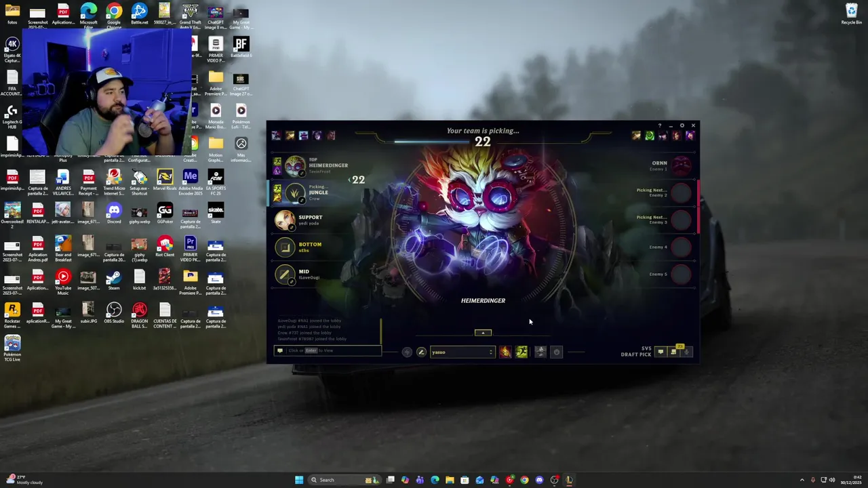Viewport: 868px width, 488px height.
Task: Open File Explorer from the taskbar
Action: 450,480
